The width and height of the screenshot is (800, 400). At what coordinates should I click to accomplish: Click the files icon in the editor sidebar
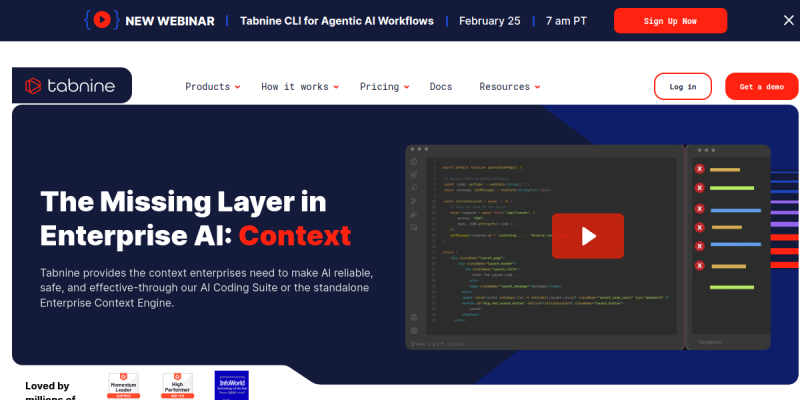[414, 161]
